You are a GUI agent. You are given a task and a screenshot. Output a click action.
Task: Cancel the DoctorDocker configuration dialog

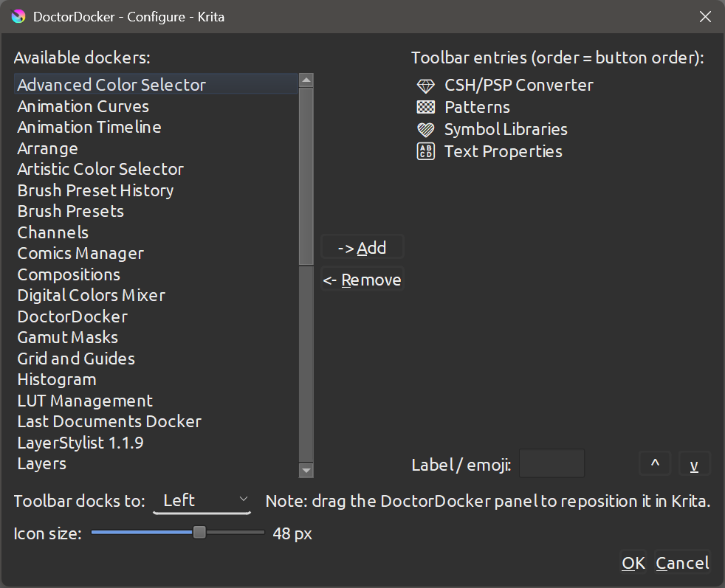tap(683, 564)
